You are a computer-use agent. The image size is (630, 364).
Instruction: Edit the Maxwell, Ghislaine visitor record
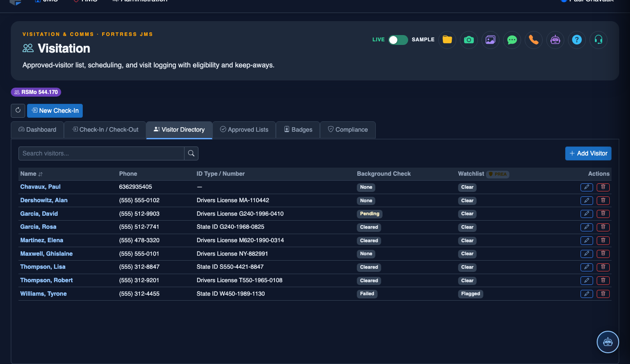[x=587, y=253]
